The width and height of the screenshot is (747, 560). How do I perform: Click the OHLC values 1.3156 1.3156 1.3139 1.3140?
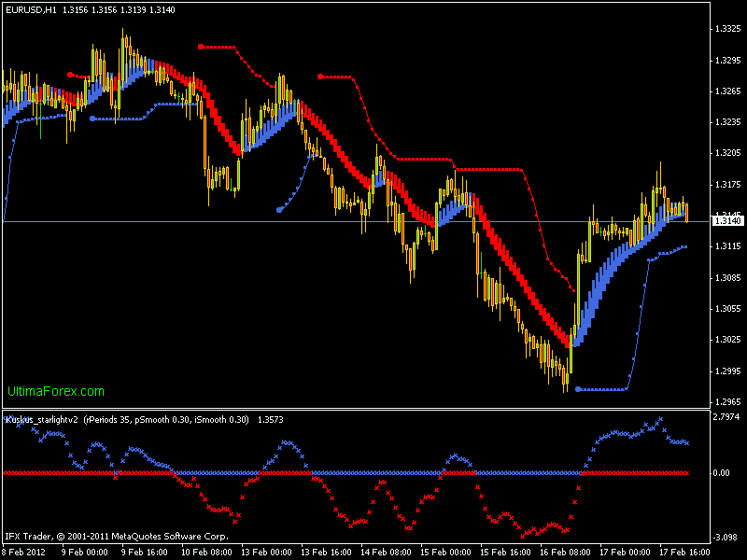point(118,9)
